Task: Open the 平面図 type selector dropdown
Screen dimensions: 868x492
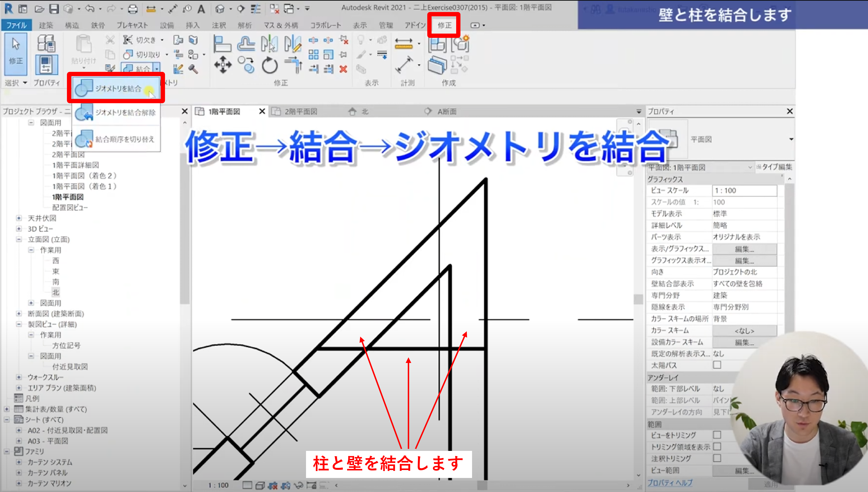Action: pyautogui.click(x=791, y=139)
